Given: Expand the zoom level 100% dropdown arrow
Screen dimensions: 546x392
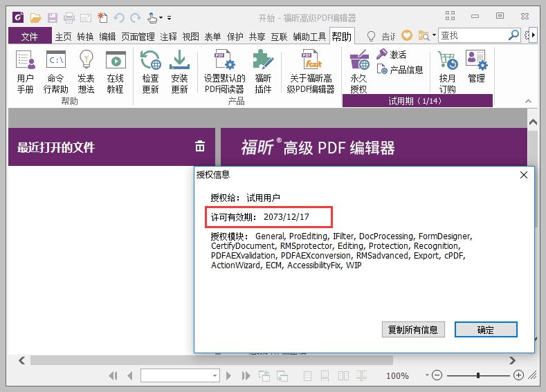Looking at the screenshot, I should click(427, 375).
